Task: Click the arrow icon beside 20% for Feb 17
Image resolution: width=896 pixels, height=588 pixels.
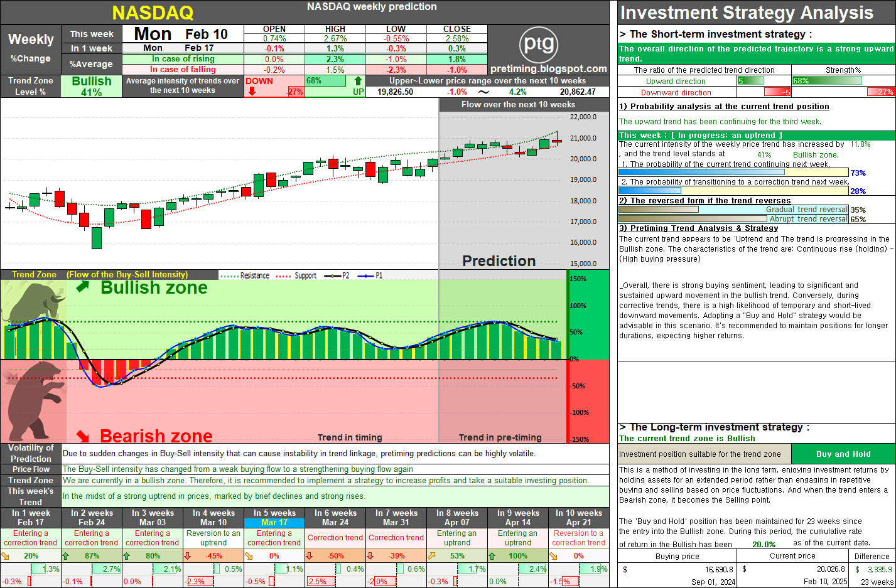Action: coord(6,556)
